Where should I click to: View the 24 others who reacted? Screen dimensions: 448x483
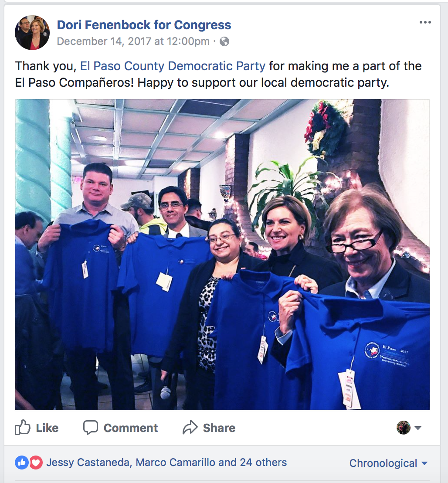[x=263, y=463]
